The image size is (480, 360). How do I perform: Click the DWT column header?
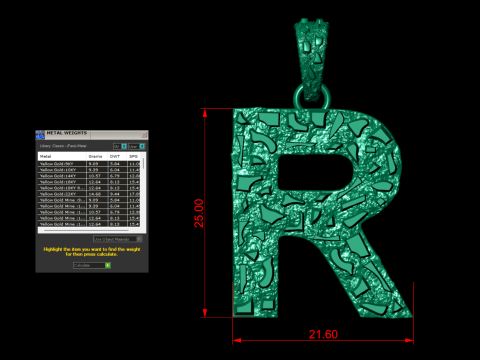[118, 156]
